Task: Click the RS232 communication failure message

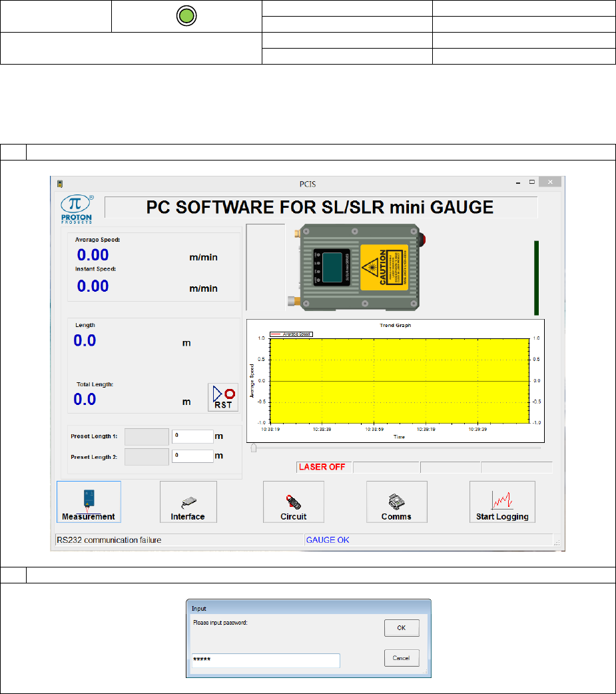Action: 109,540
